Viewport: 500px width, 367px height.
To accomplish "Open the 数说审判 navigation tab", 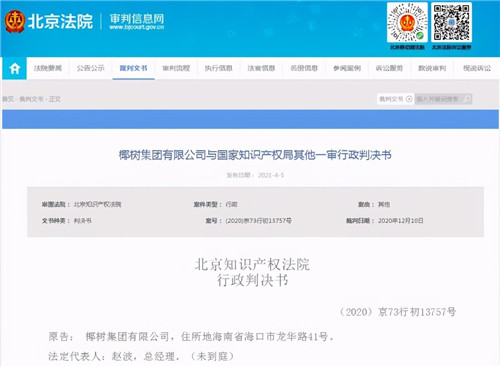I will (432, 68).
